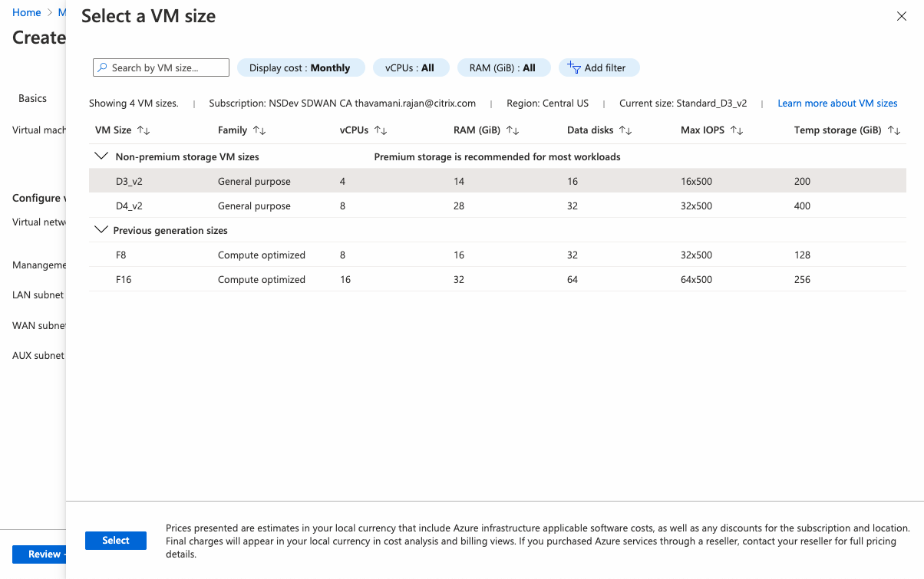Sort by vCPUs column arrows

pos(381,130)
